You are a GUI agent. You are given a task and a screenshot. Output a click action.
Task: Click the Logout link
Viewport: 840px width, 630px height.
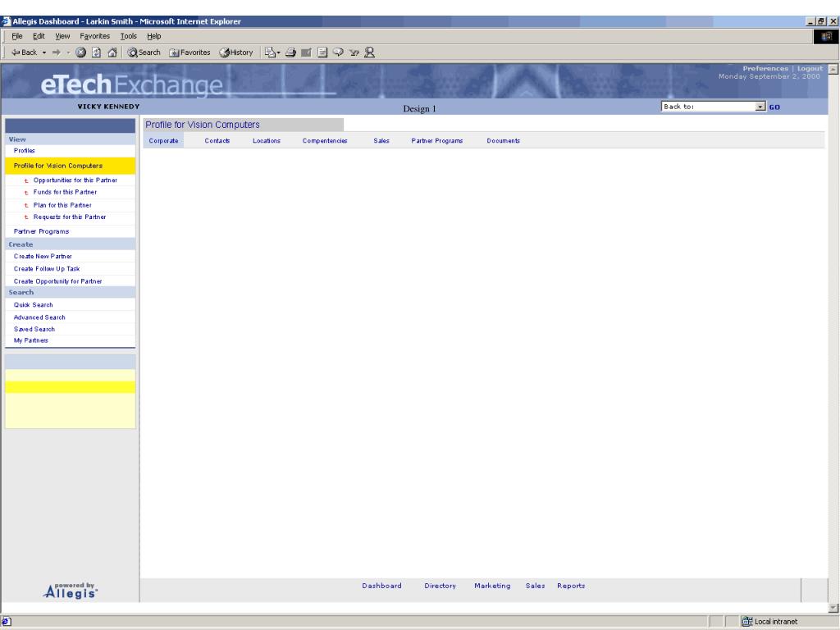810,69
